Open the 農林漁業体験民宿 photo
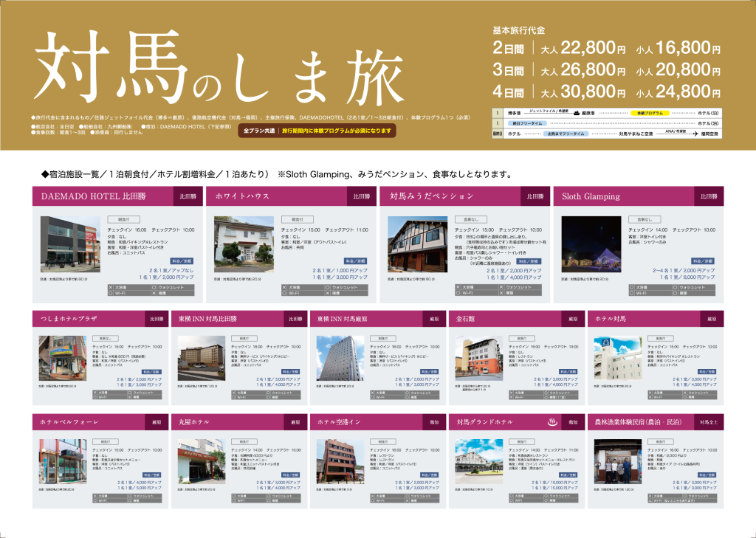Image resolution: width=756 pixels, height=538 pixels. [x=618, y=461]
